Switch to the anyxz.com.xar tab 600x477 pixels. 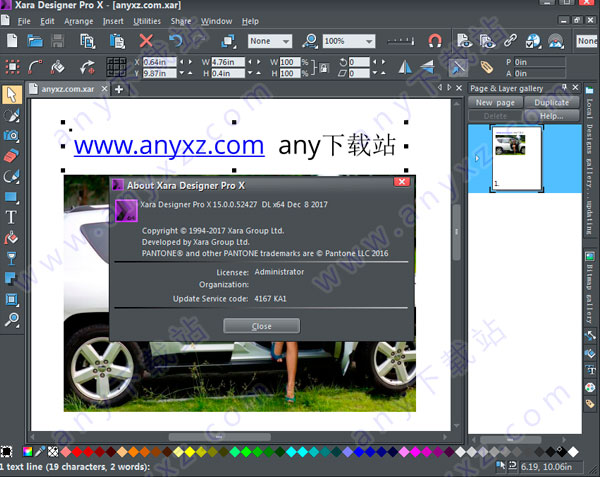click(x=67, y=89)
